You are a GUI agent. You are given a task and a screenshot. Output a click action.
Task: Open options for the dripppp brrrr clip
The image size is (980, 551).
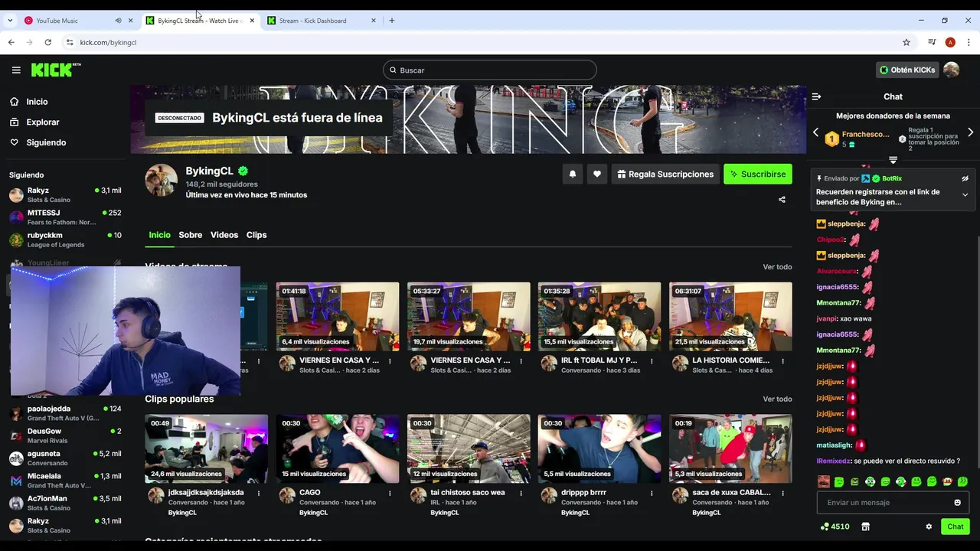[652, 493]
